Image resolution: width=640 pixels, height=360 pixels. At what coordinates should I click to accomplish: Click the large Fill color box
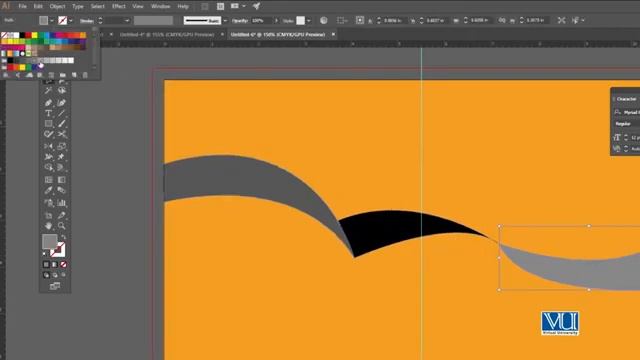click(x=50, y=242)
